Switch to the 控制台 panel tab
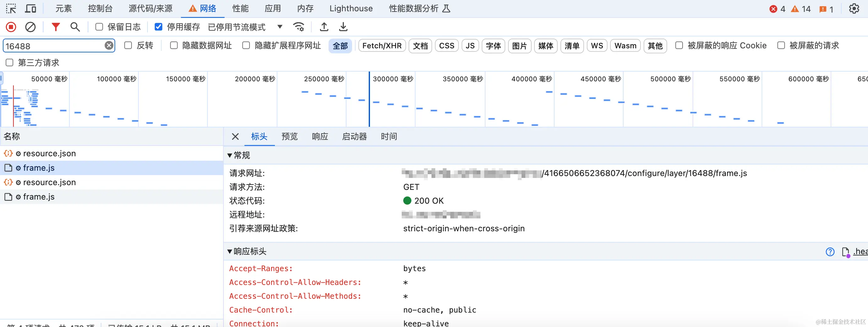 click(x=100, y=9)
